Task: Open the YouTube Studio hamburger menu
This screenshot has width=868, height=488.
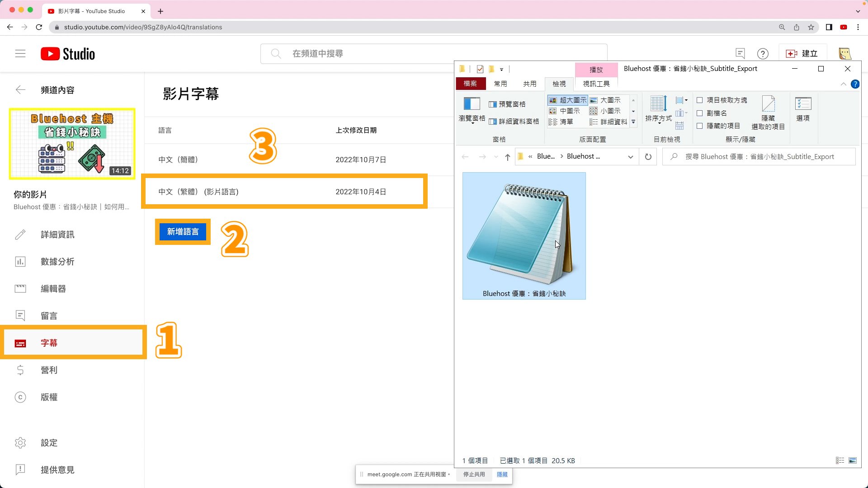Action: click(x=20, y=54)
